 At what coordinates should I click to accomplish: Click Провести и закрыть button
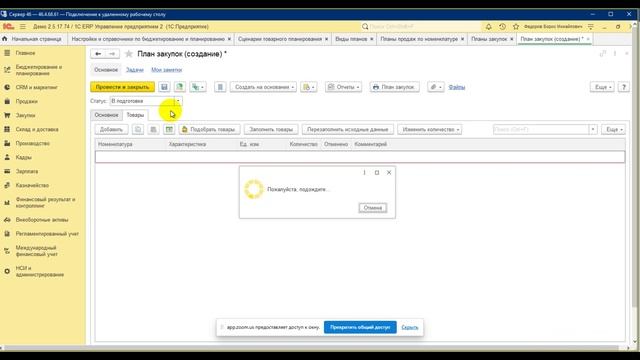[122, 87]
